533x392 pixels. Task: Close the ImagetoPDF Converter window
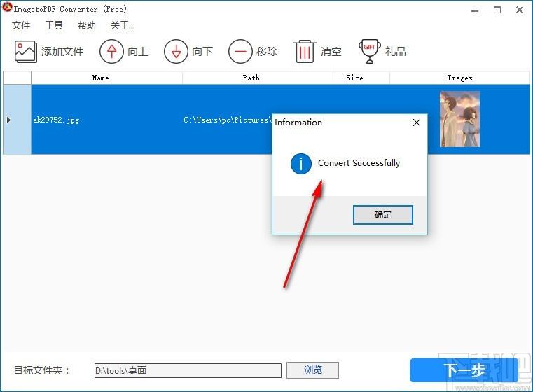[x=520, y=10]
